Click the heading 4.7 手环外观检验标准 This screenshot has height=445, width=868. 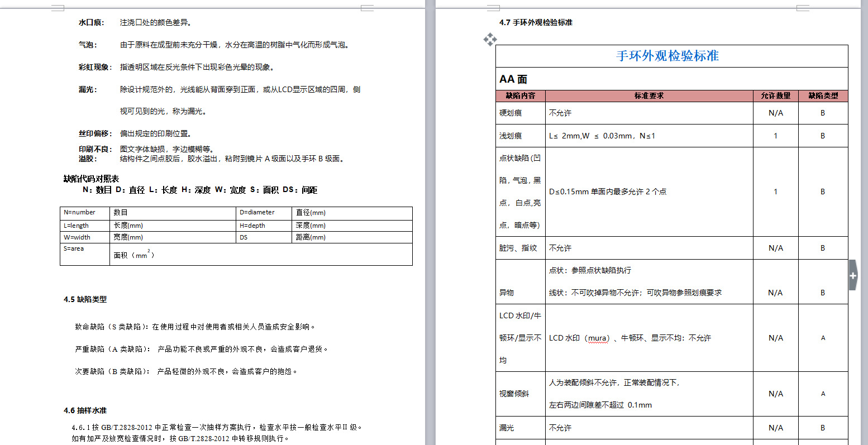tap(536, 23)
